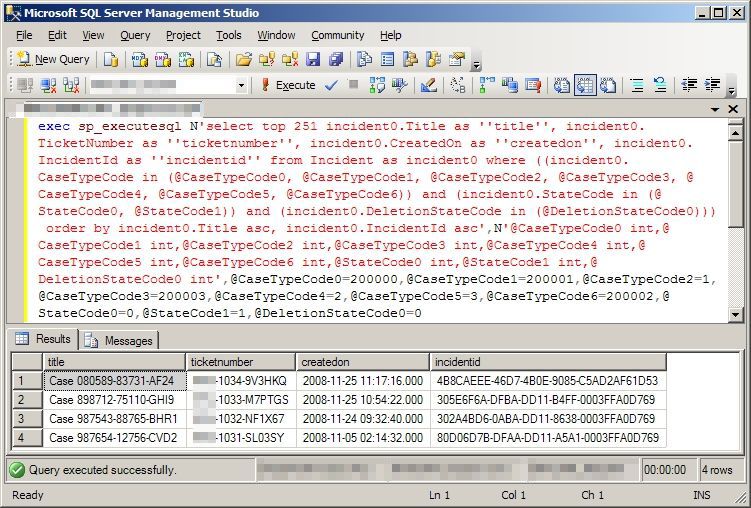Click the Cancel Executing Query stop icon
The image size is (751, 508).
tap(353, 85)
